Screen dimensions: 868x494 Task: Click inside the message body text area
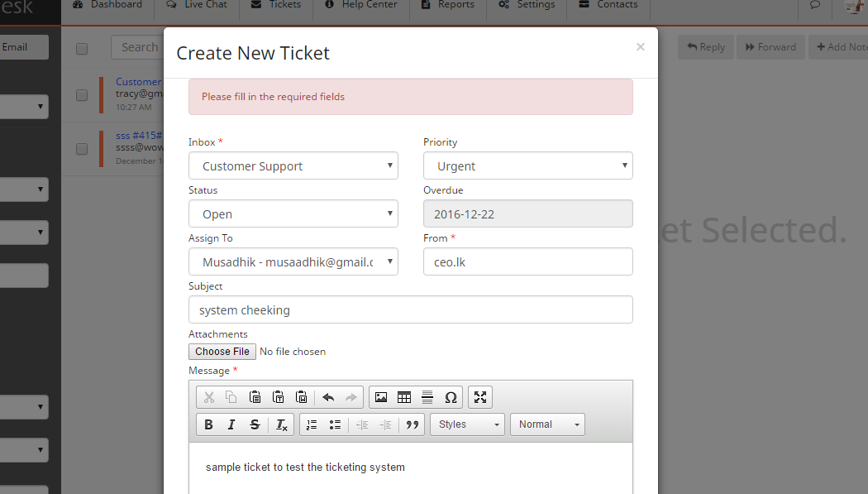point(411,468)
